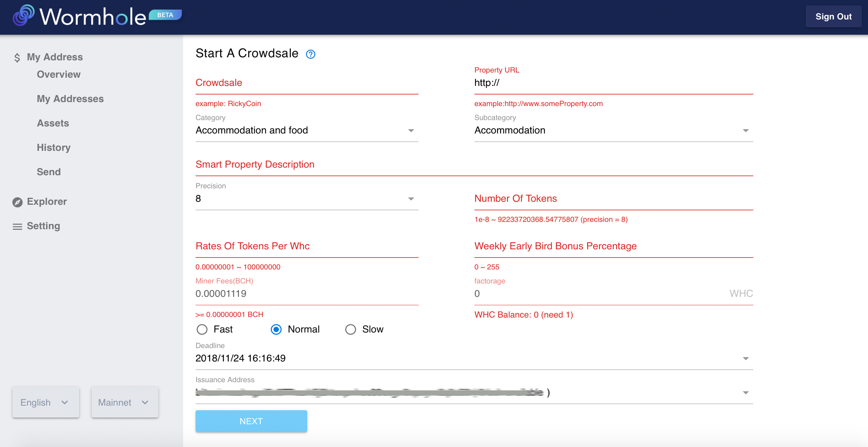Screen dimensions: 868x447
Task: Open the Overview menu item
Action: (59, 74)
